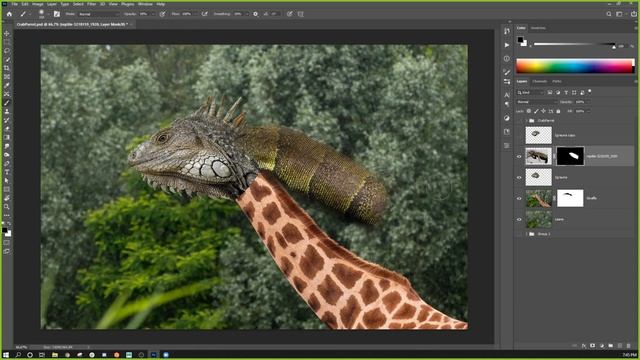Click the Home icon in options bar
This screenshot has height=360, width=640.
[x=9, y=14]
